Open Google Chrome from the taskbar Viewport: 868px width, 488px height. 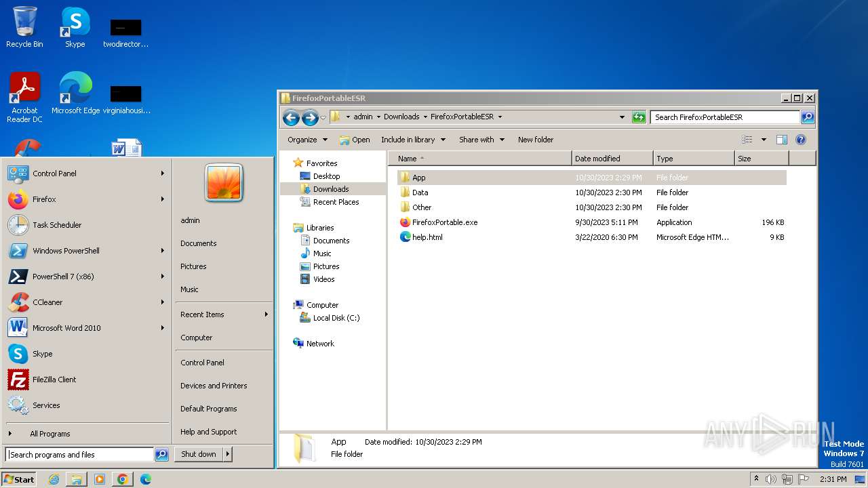123,479
